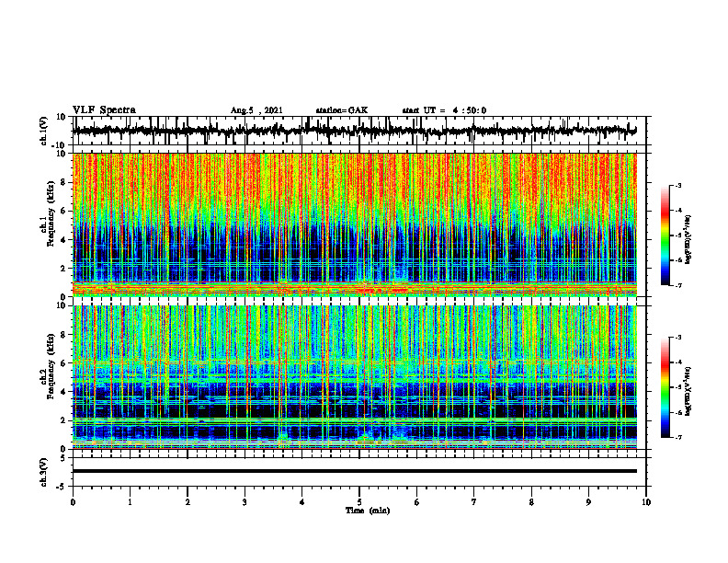This screenshot has height=563, width=728.
Task: Click the time axis tick label "5" in minutes
Action: (359, 502)
